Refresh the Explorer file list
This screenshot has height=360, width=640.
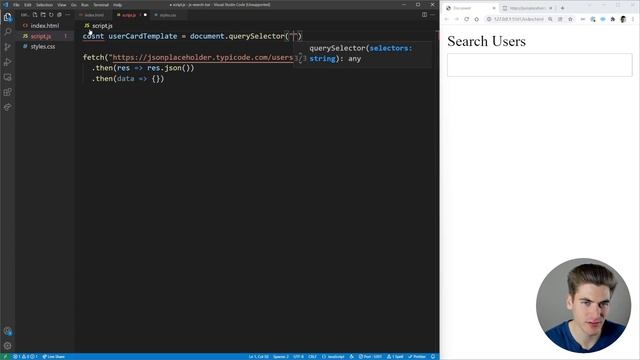point(51,15)
